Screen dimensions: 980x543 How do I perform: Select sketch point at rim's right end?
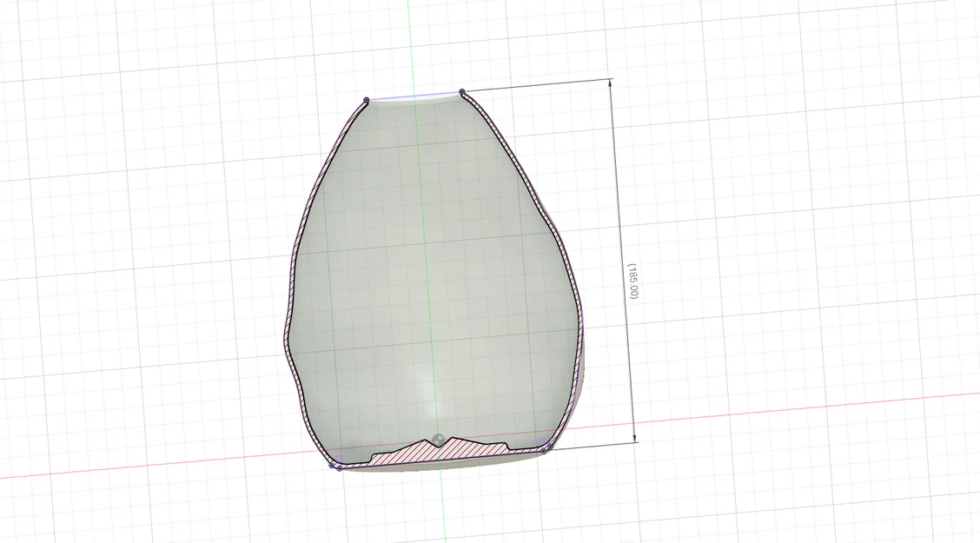tap(462, 92)
